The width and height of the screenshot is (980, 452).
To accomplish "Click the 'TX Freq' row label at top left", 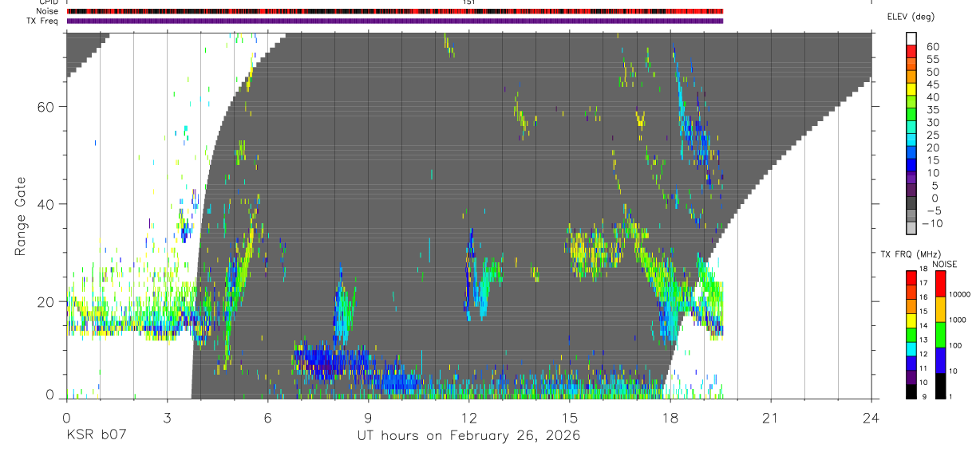I will pyautogui.click(x=43, y=21).
